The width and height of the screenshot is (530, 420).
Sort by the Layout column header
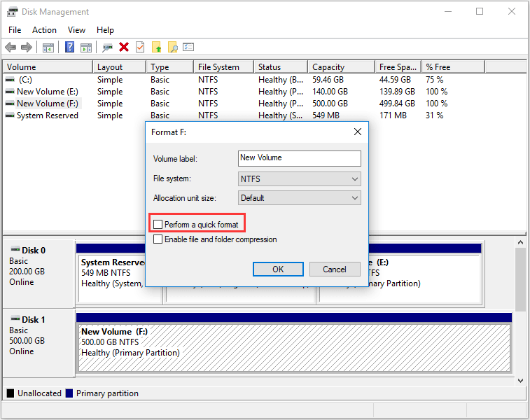(119, 67)
